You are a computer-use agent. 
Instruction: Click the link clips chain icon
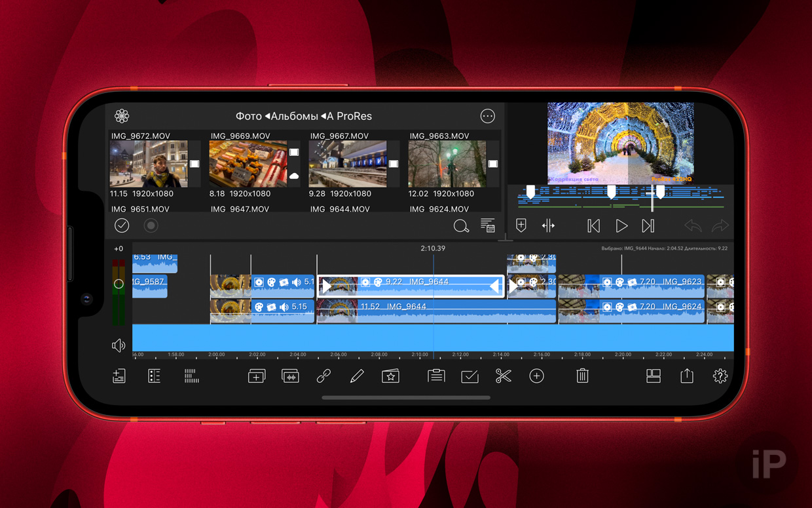[x=323, y=376]
